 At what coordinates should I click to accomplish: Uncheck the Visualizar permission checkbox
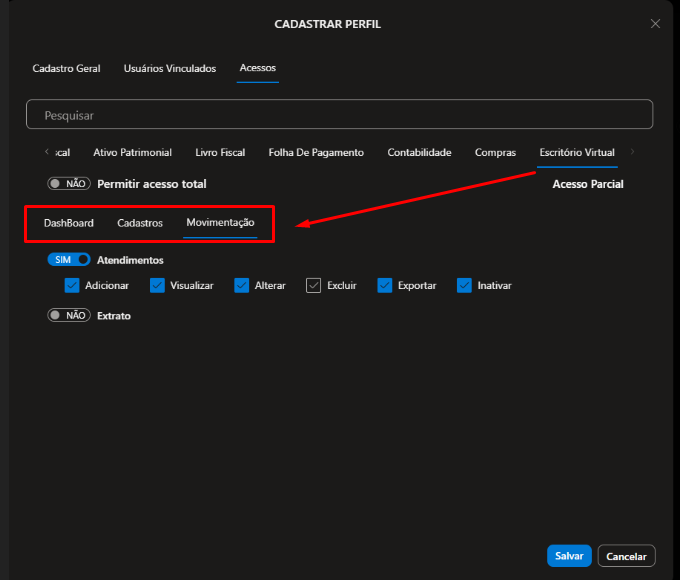click(x=157, y=285)
